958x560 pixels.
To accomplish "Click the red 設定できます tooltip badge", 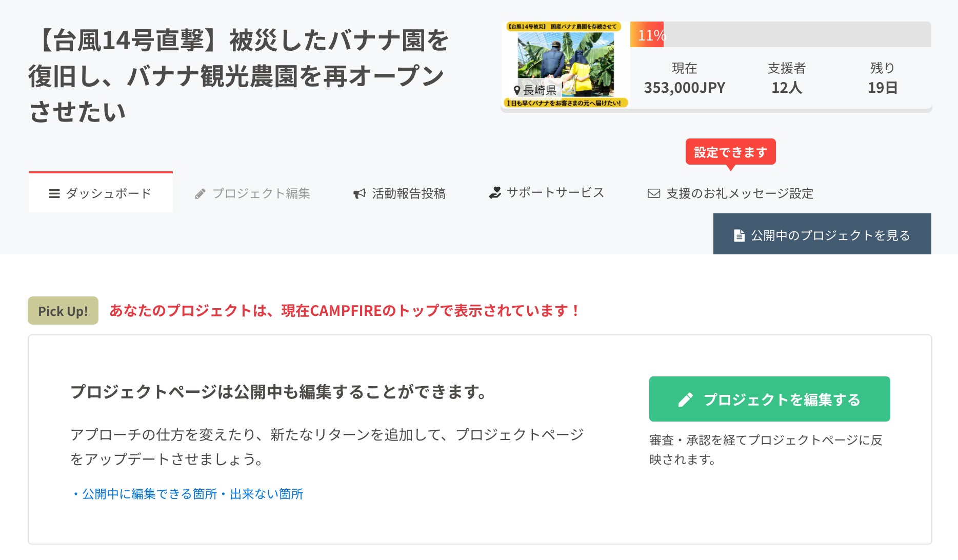I will point(730,152).
